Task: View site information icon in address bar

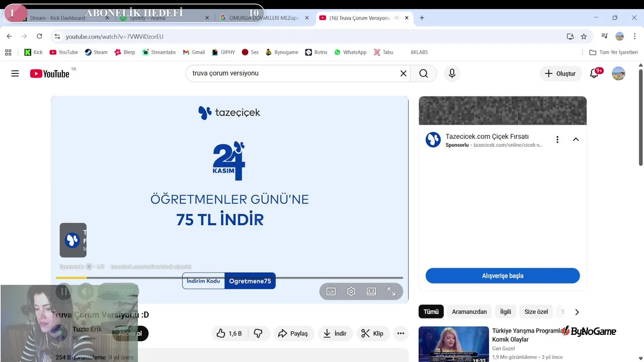Action: 57,36
